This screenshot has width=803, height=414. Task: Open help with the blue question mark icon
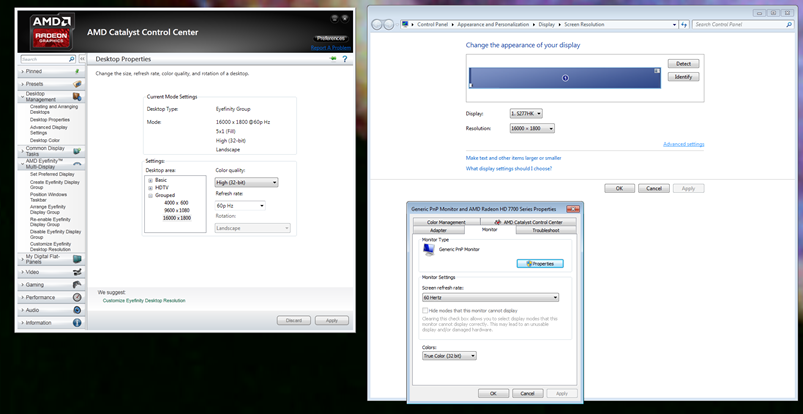coord(345,59)
